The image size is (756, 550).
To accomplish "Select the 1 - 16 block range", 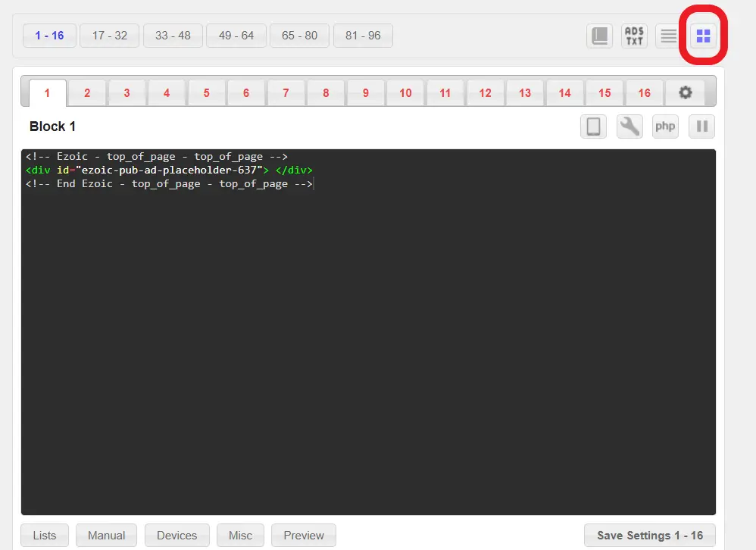I will (x=49, y=36).
